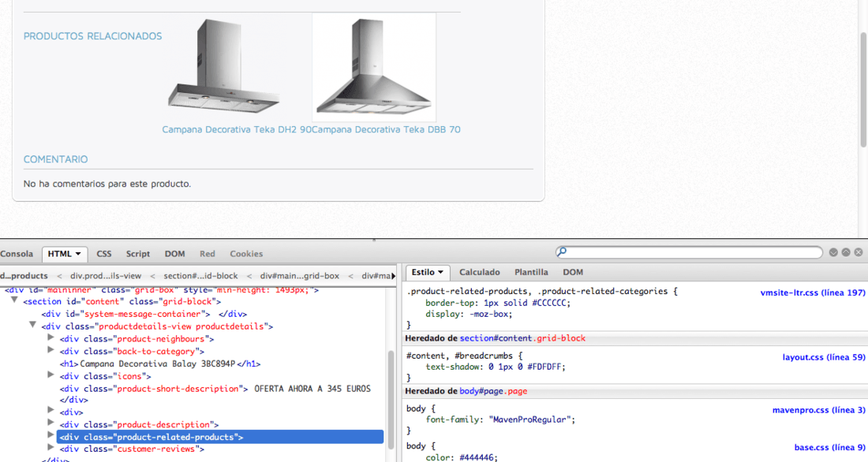Expand the icons div node

pos(51,375)
